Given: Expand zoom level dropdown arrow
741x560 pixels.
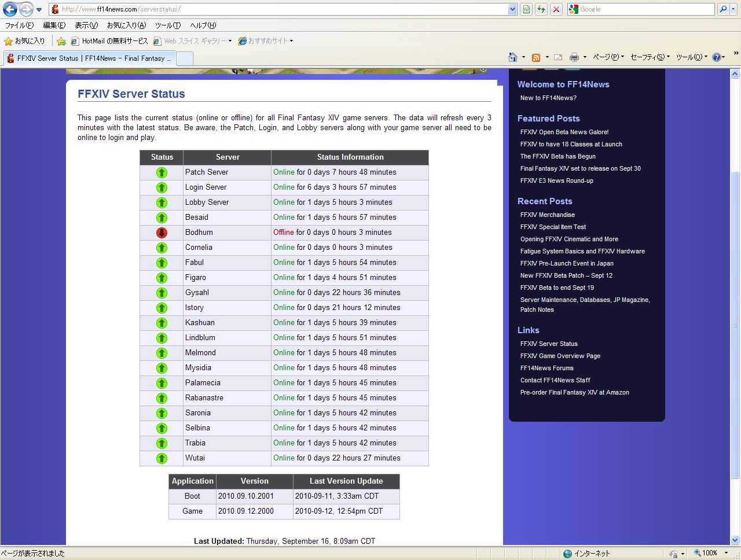Looking at the screenshot, I should (x=726, y=553).
